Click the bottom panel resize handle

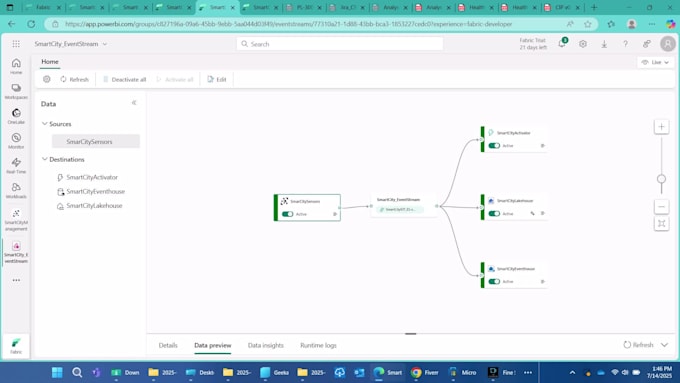point(411,334)
